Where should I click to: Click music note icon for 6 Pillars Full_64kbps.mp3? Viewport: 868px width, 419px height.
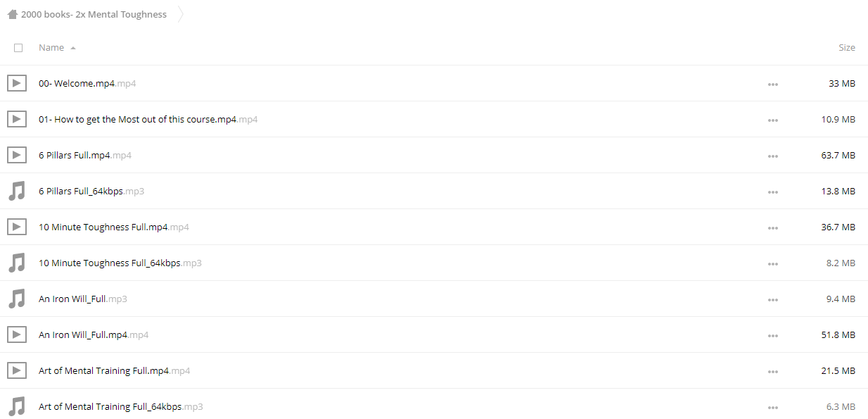pos(17,191)
